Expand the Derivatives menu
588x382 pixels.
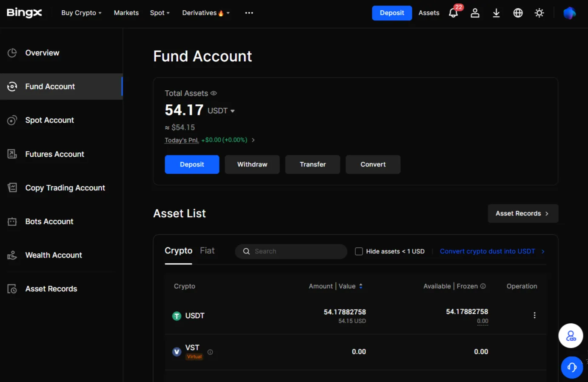[x=206, y=13]
